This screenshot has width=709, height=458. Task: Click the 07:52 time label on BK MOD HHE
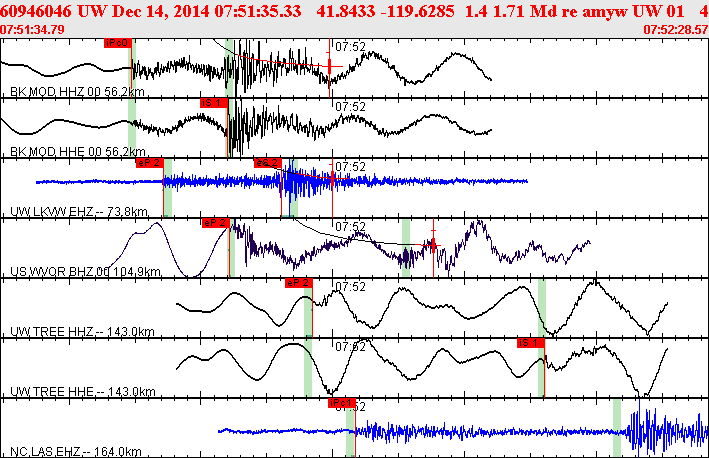coord(350,107)
